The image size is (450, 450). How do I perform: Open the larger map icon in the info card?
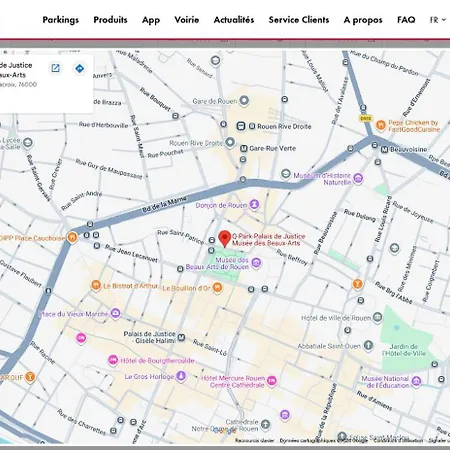click(55, 68)
